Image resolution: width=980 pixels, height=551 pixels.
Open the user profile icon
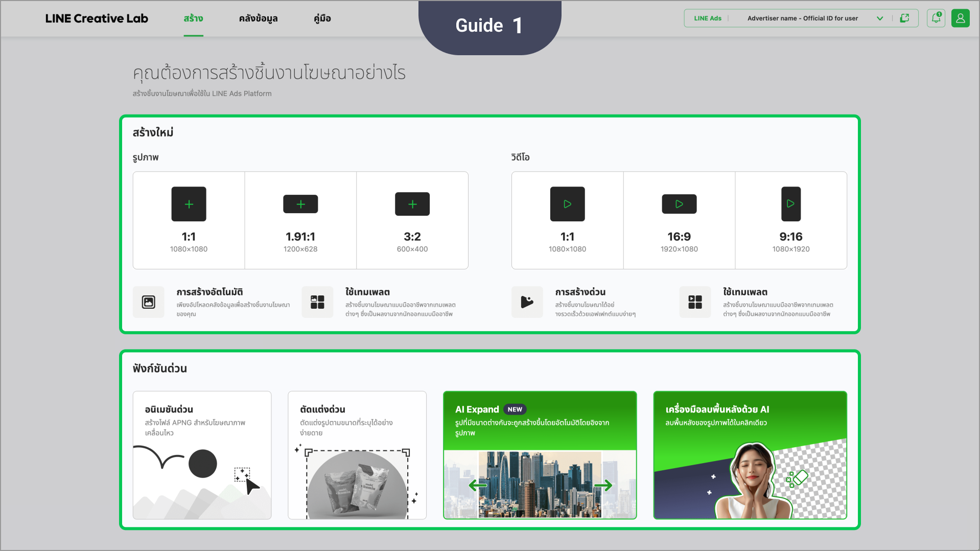click(960, 18)
